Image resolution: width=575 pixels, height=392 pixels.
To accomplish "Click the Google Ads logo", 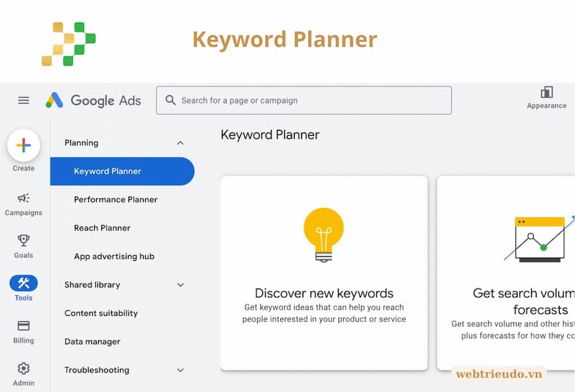I will [x=93, y=100].
